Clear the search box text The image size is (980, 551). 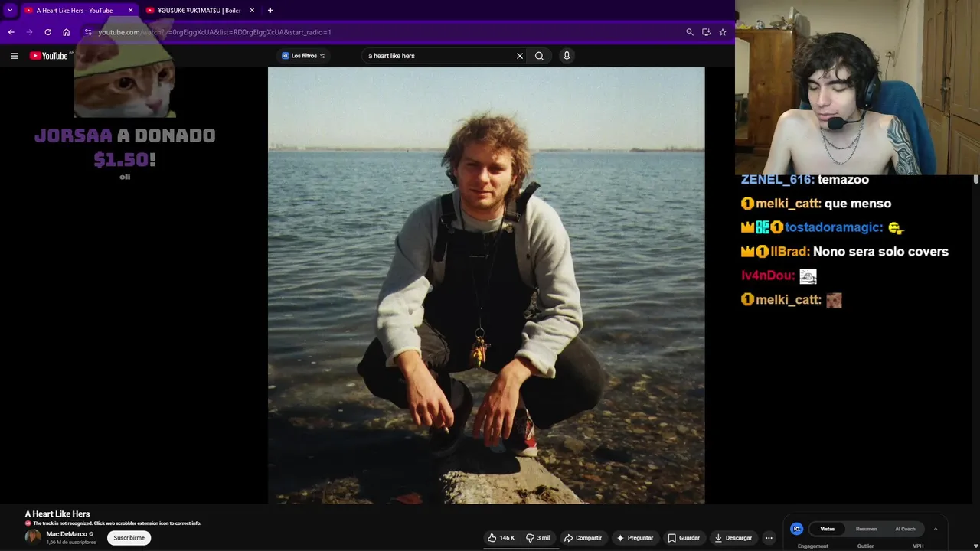[520, 56]
